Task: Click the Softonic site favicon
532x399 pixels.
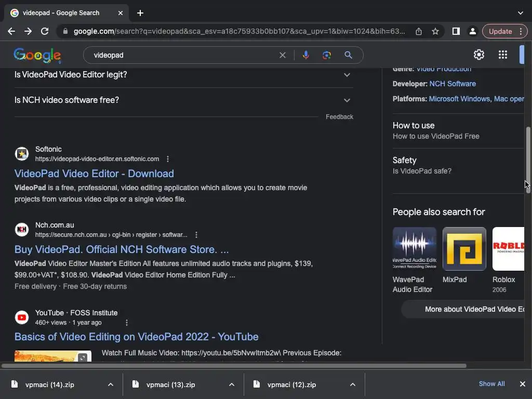Action: [22, 154]
